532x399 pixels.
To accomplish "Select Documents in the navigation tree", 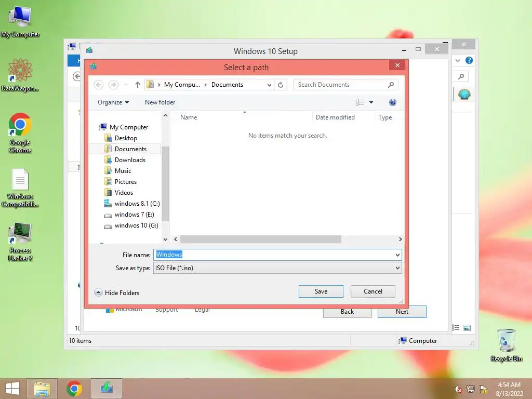I will point(125,149).
